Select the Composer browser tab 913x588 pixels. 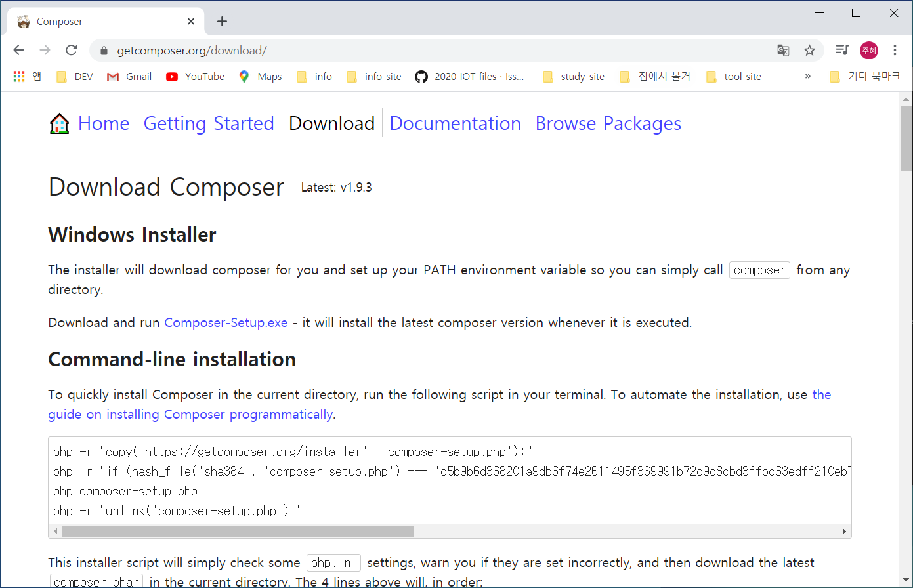coord(105,21)
